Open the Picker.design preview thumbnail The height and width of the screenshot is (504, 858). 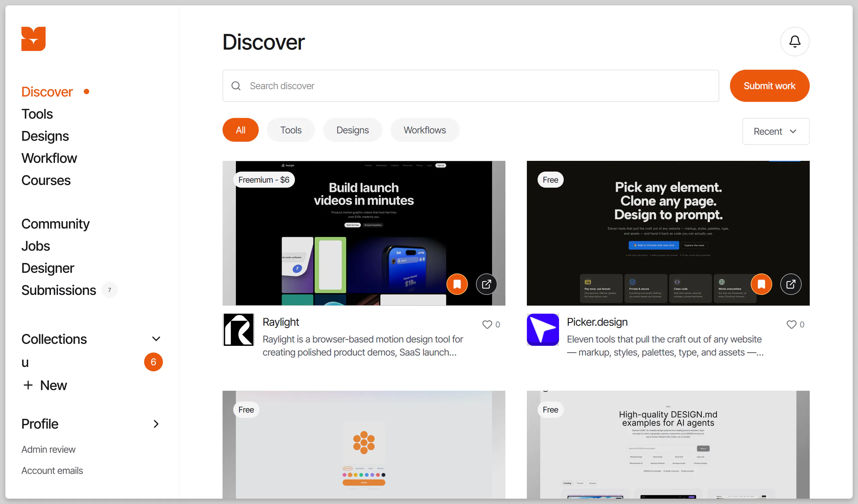[x=668, y=233]
